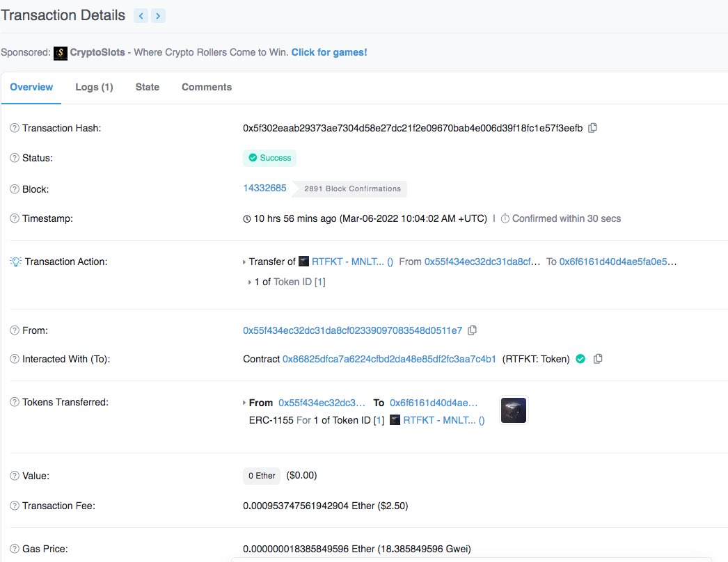Click 'Confirmed within 30 secs' text
Viewport: 728px width, 562px height.
tap(567, 218)
